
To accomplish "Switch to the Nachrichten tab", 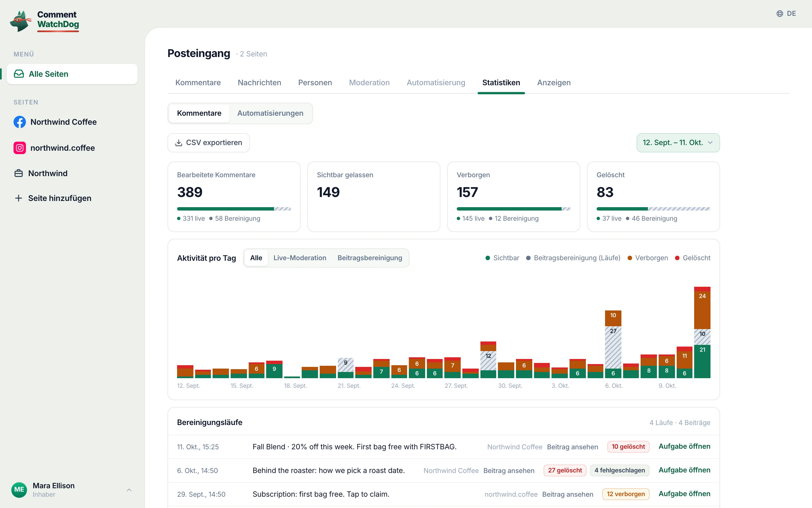I will click(259, 83).
